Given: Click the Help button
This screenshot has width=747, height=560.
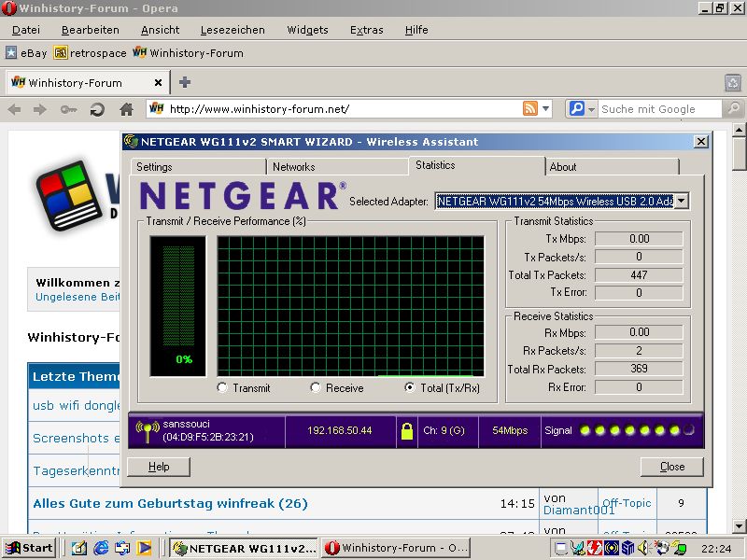Looking at the screenshot, I should tap(159, 467).
